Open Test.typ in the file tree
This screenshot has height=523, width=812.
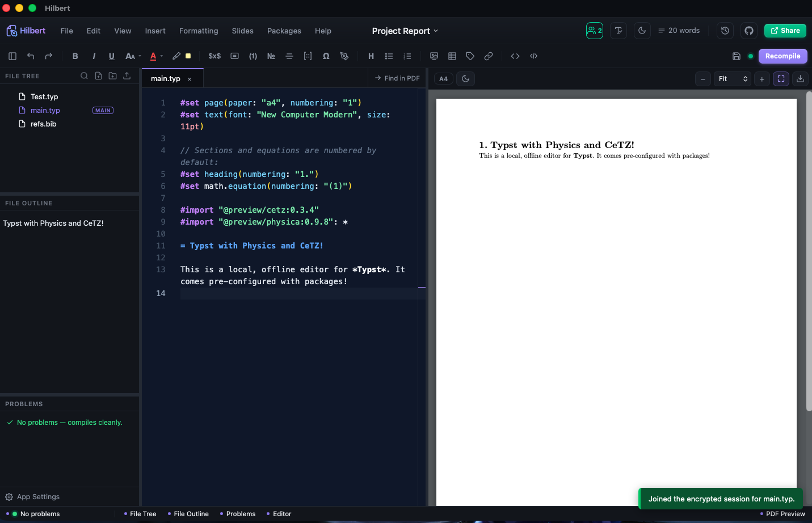[x=44, y=96]
